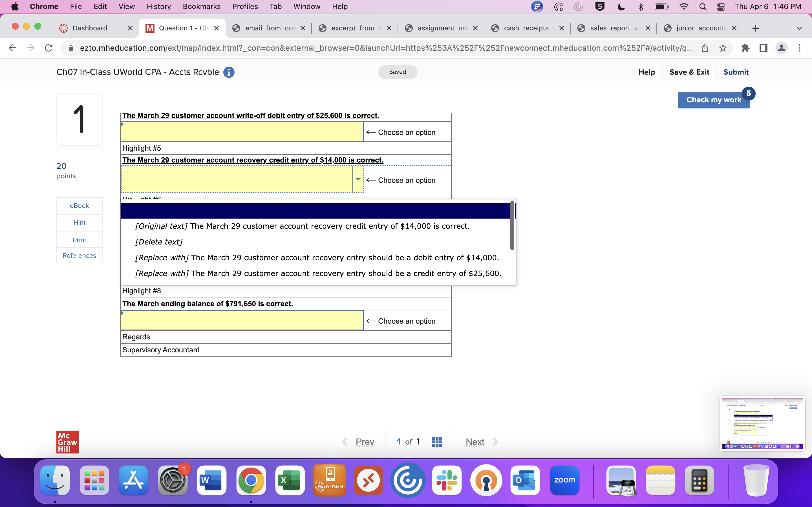Launch Zoom from the Dock

pyautogui.click(x=565, y=480)
